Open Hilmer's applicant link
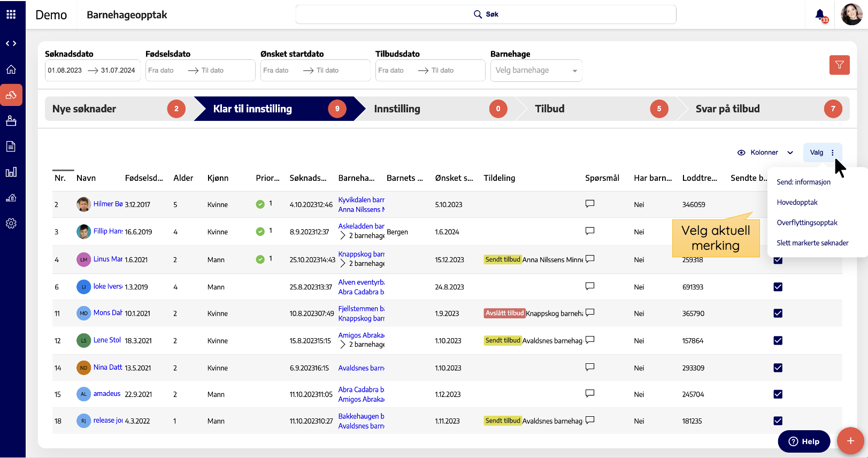This screenshot has height=458, width=868. click(x=108, y=204)
